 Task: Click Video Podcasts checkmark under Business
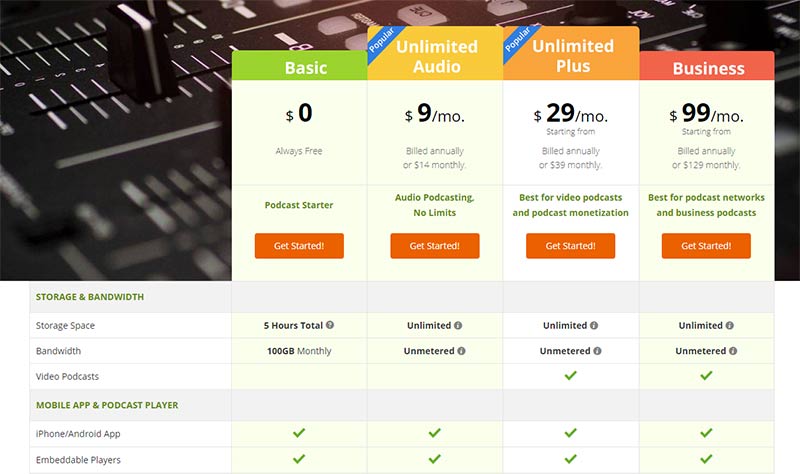tap(706, 376)
